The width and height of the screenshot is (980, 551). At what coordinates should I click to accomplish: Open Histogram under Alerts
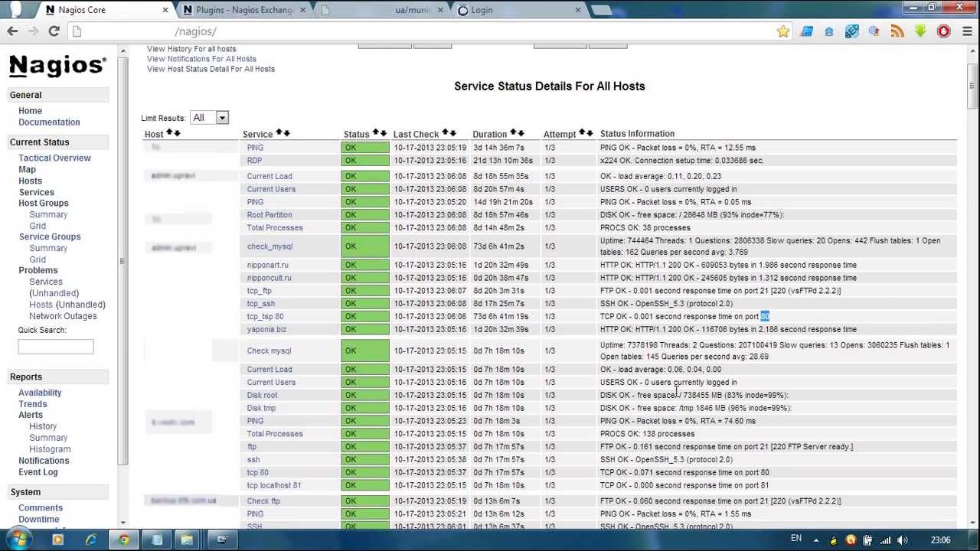click(x=50, y=449)
